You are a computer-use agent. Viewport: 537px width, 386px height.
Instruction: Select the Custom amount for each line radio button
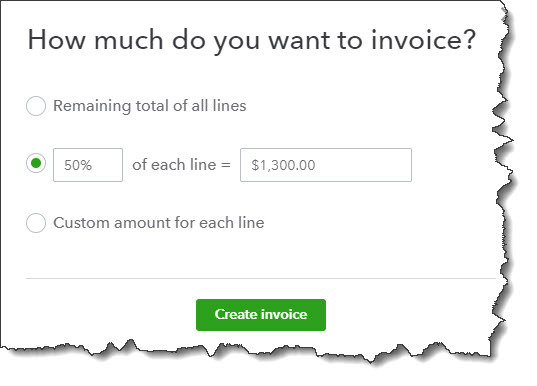36,223
